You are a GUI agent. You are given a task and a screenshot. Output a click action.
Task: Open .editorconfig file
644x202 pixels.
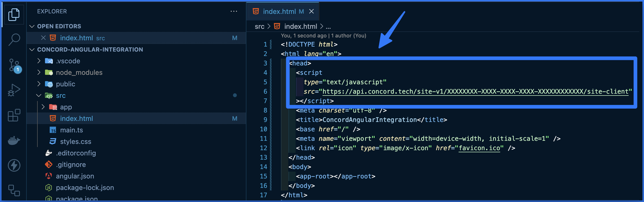point(136,153)
